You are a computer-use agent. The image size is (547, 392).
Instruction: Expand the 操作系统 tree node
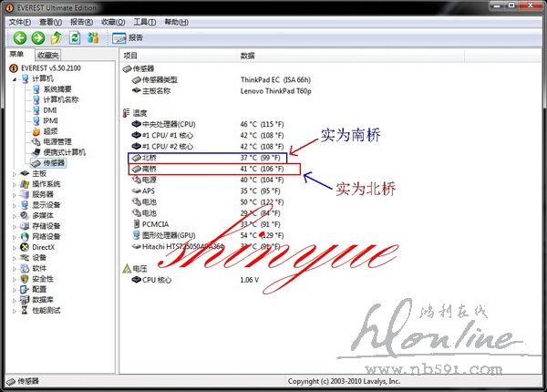15,184
